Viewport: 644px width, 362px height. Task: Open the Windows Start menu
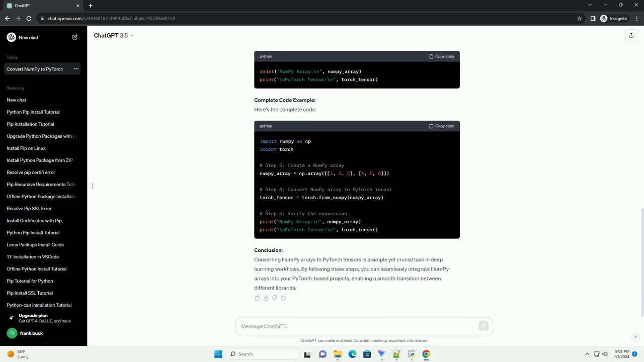tap(218, 354)
